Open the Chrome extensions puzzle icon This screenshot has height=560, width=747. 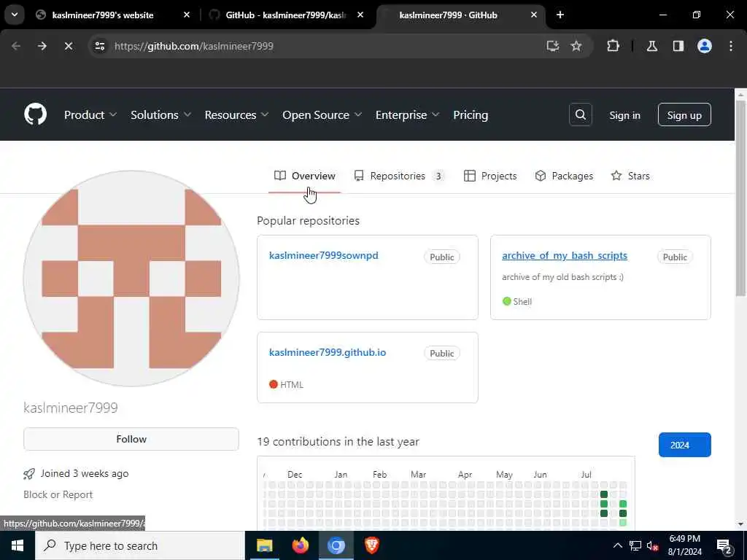[x=613, y=46]
